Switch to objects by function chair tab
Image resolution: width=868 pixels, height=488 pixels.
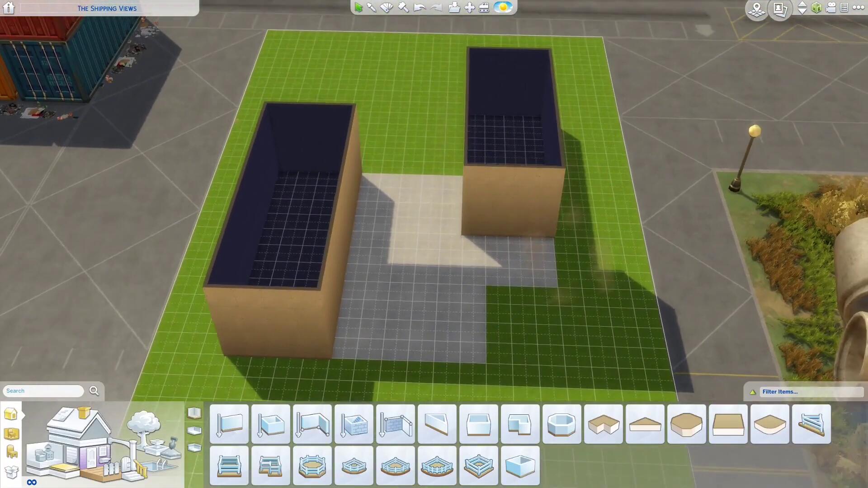point(11,452)
